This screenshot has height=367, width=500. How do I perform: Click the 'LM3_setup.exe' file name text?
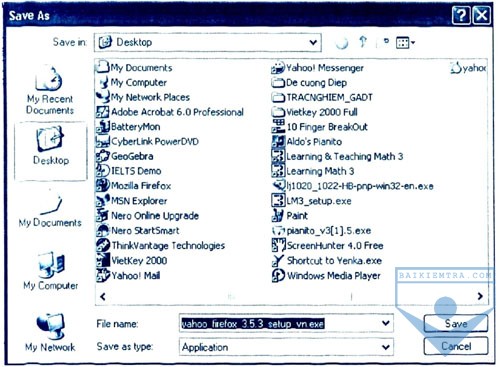319,201
